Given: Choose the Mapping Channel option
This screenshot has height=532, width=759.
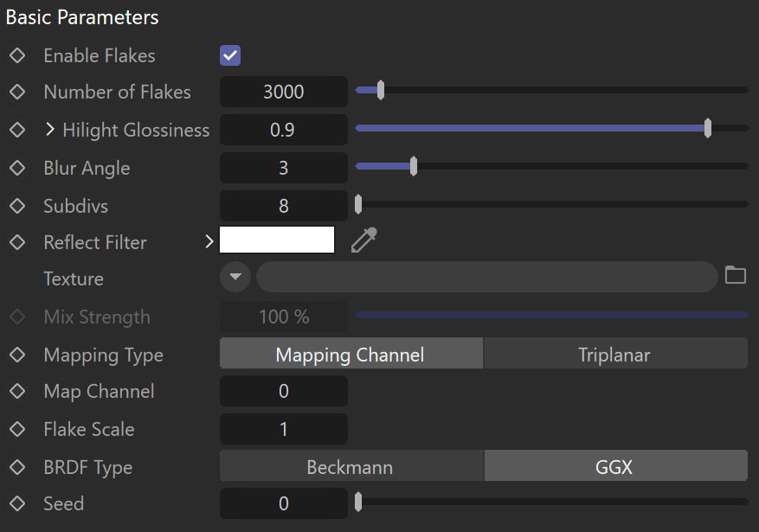Looking at the screenshot, I should pyautogui.click(x=351, y=355).
